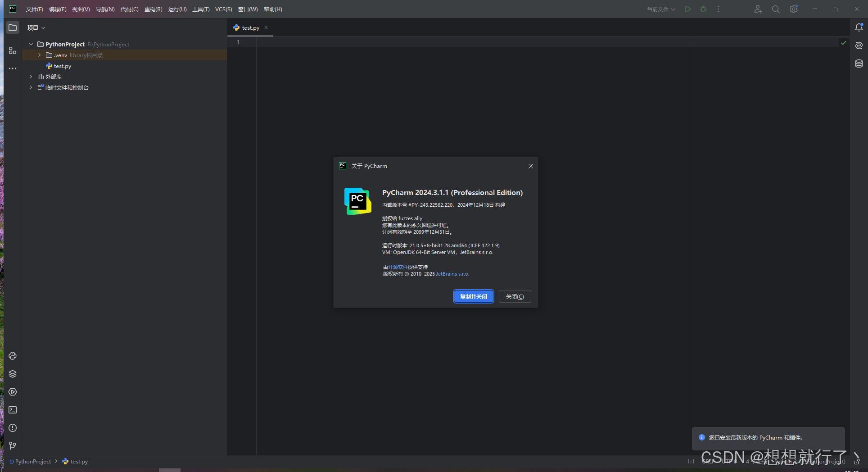Viewport: 868px width, 472px height.
Task: Open the Python Packages layers icon
Action: click(13, 374)
